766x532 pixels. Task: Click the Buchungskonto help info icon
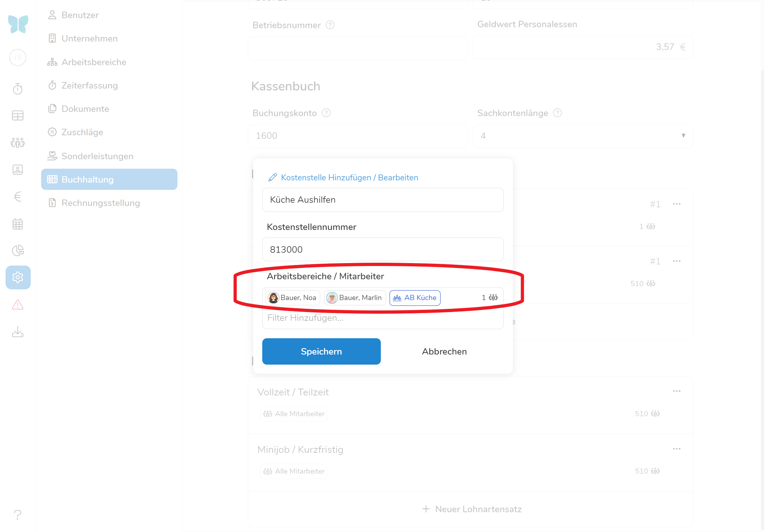[326, 113]
